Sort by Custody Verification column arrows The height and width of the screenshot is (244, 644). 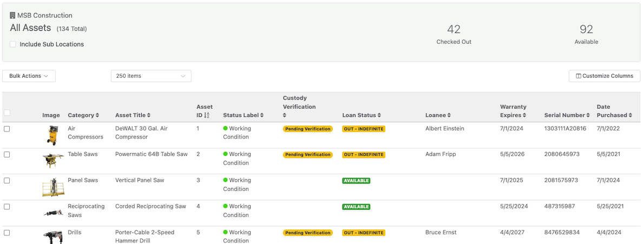(x=285, y=115)
